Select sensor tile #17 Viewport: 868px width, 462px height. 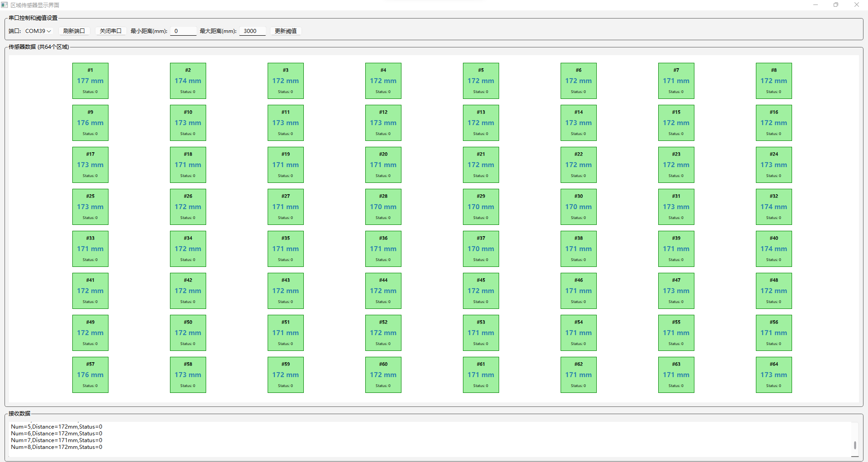[x=90, y=165]
